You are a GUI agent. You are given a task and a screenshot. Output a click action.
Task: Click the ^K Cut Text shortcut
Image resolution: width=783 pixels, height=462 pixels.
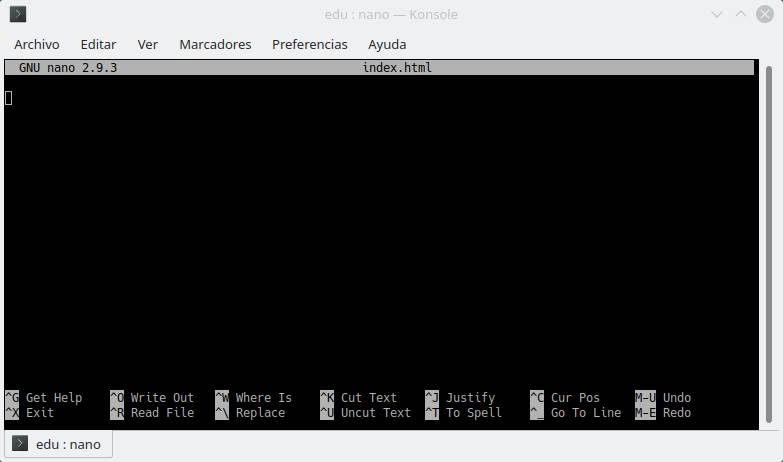(359, 398)
